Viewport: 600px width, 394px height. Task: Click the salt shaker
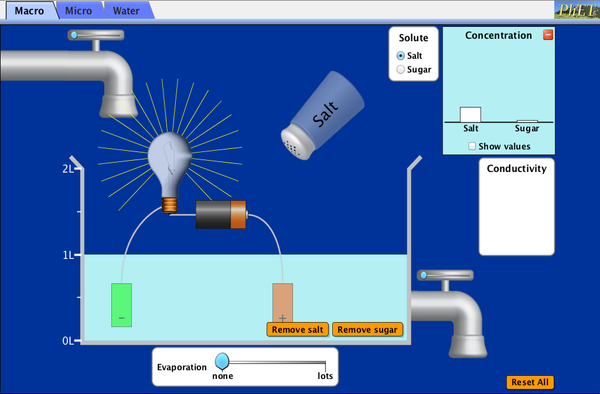point(323,115)
